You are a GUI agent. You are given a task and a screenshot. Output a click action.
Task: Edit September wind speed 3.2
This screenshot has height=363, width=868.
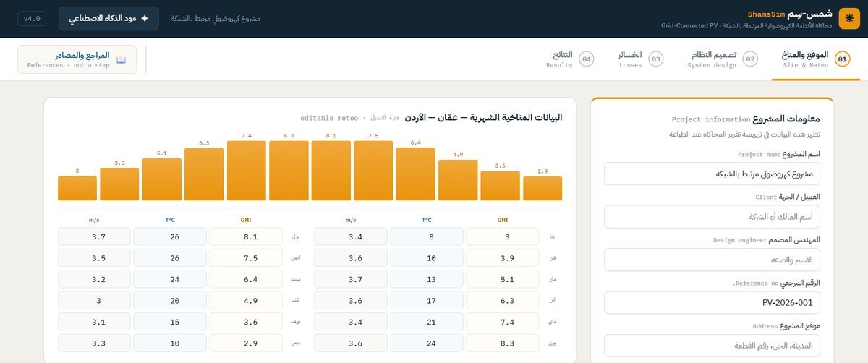(x=94, y=279)
